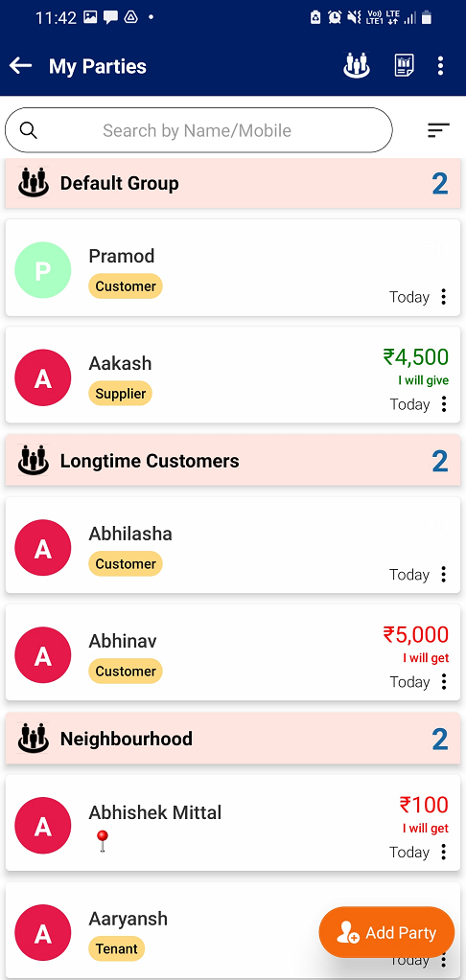The image size is (466, 980).
Task: Open Aakash's three-dot options menu
Action: click(x=444, y=403)
